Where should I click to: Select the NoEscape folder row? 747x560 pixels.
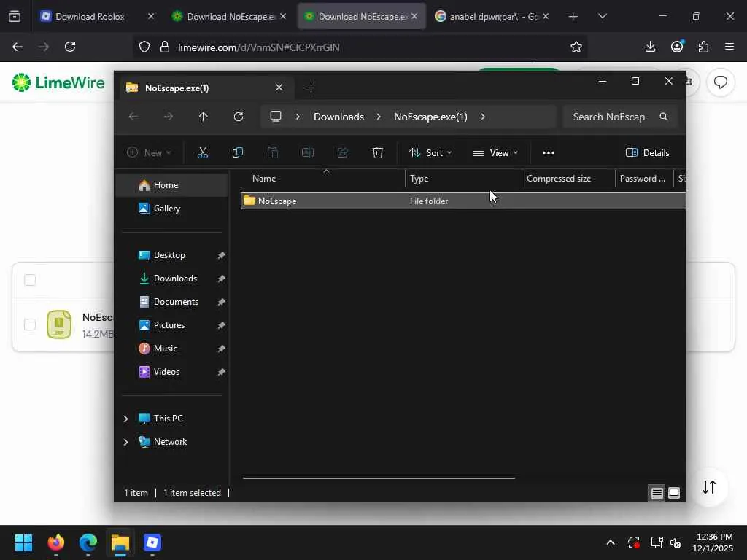click(x=463, y=201)
